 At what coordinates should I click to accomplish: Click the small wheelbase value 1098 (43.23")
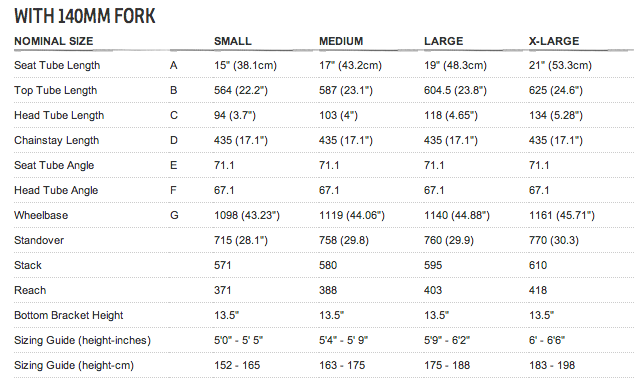point(246,215)
